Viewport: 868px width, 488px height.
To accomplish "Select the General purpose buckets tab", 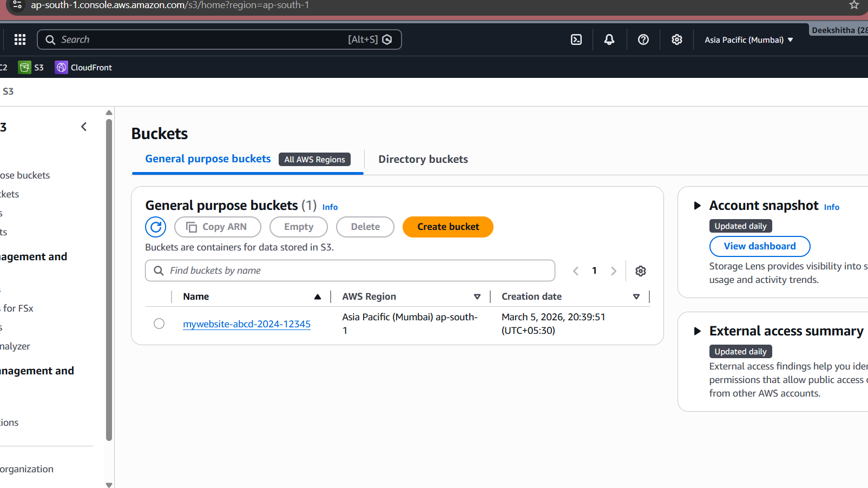I will (x=208, y=159).
